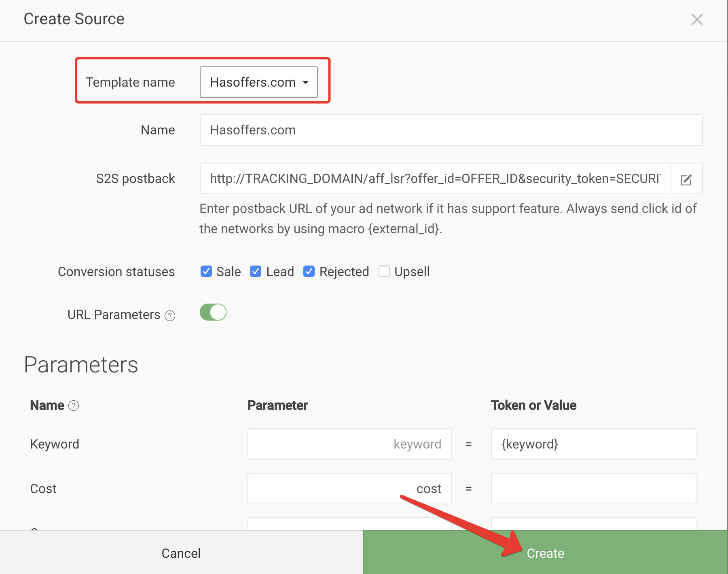Click the Create Source dialog title

pyautogui.click(x=74, y=19)
